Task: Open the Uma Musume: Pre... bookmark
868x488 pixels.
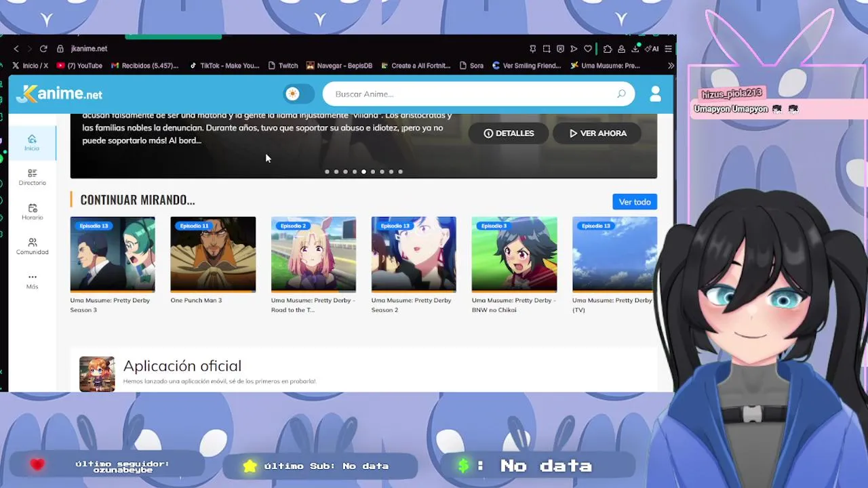Action: [606, 66]
